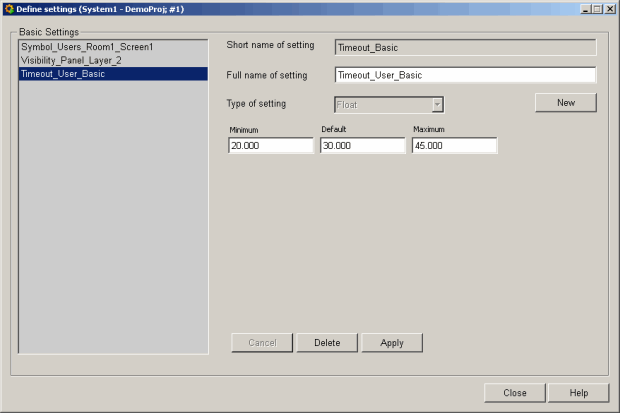Click the Define settings title bar text
Viewport: 620px width, 413px height.
pyautogui.click(x=100, y=9)
